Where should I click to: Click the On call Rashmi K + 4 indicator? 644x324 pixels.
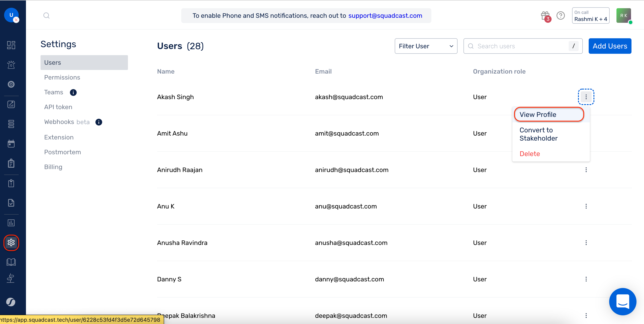(x=591, y=15)
